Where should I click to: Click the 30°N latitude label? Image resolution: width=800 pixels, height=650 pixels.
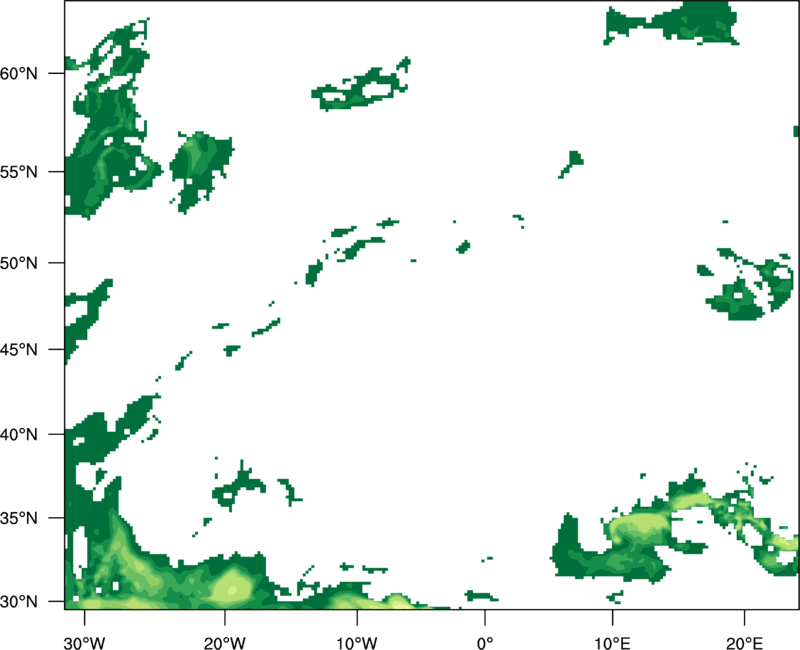(19, 602)
